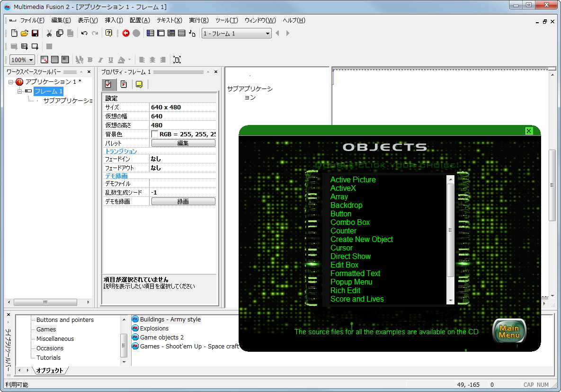Open the Settings tab in properties panel
Screen dimensions: 561x392
click(x=108, y=84)
